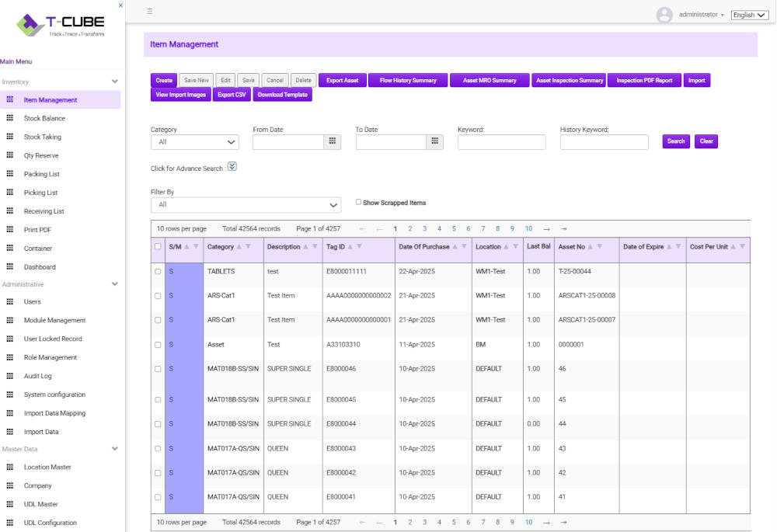The image size is (777, 532).
Task: Click the hamburger menu icon in header
Action: (149, 12)
